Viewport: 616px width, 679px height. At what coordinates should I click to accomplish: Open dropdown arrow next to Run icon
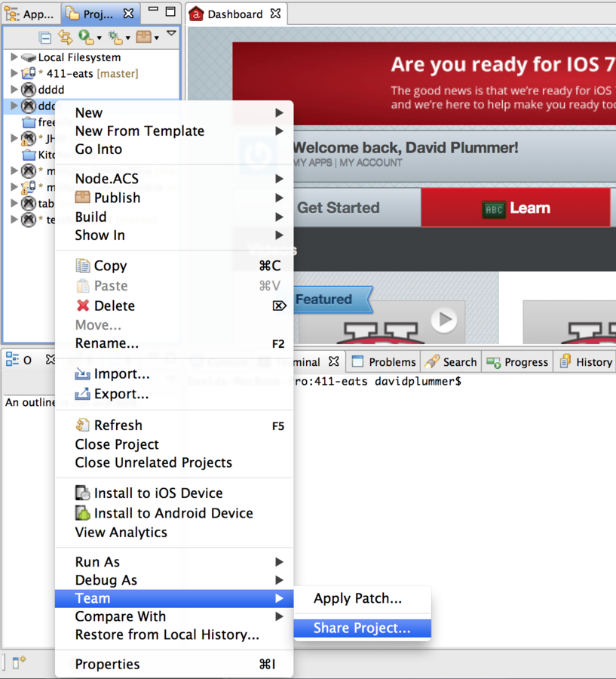click(x=99, y=38)
